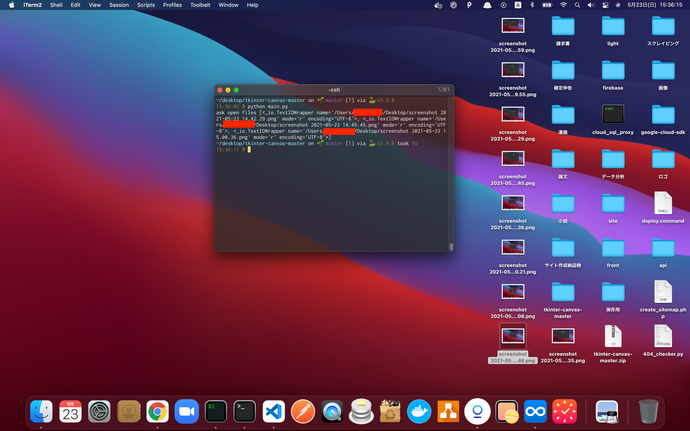This screenshot has width=690, height=431.
Task: Open the Session menu
Action: (x=119, y=5)
